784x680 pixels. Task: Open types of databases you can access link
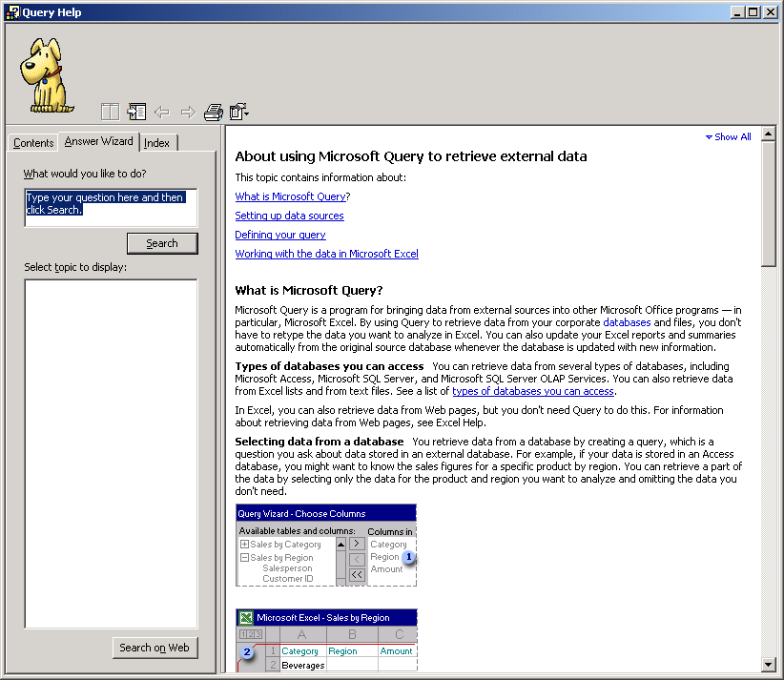(533, 391)
